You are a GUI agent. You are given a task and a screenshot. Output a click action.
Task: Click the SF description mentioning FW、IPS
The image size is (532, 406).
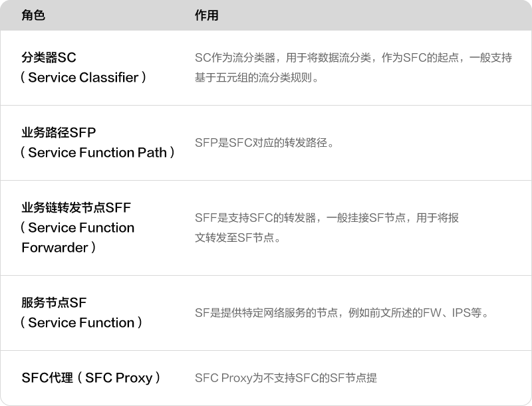(x=342, y=312)
